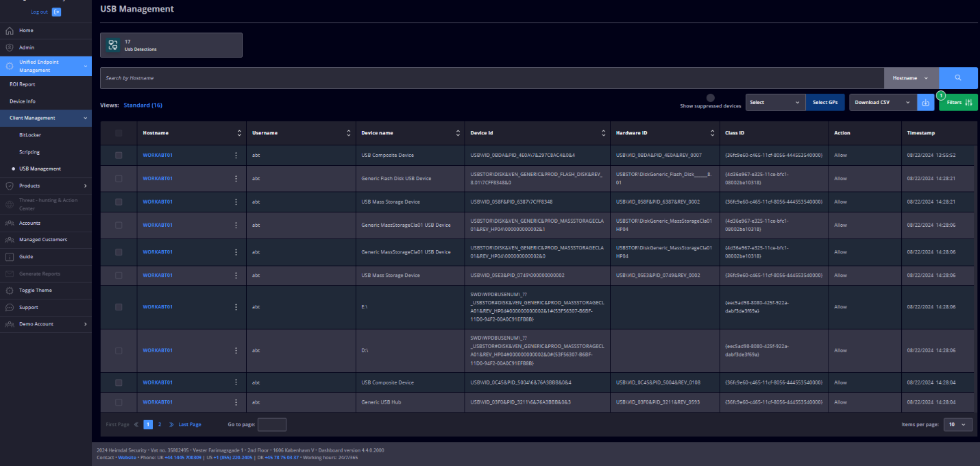This screenshot has height=466, width=980.
Task: Click the CSV download icon button
Action: click(x=925, y=102)
